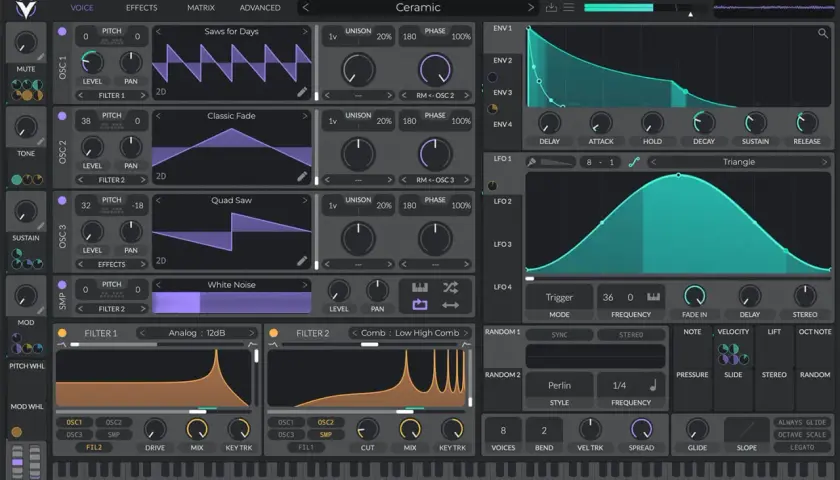Edit the Saws for Days wavetable pencil

(302, 92)
